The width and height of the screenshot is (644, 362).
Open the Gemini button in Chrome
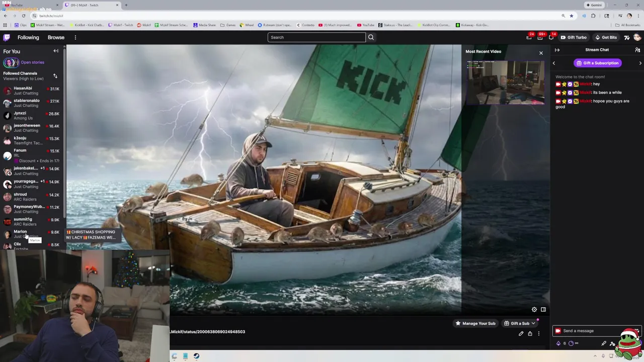(594, 5)
